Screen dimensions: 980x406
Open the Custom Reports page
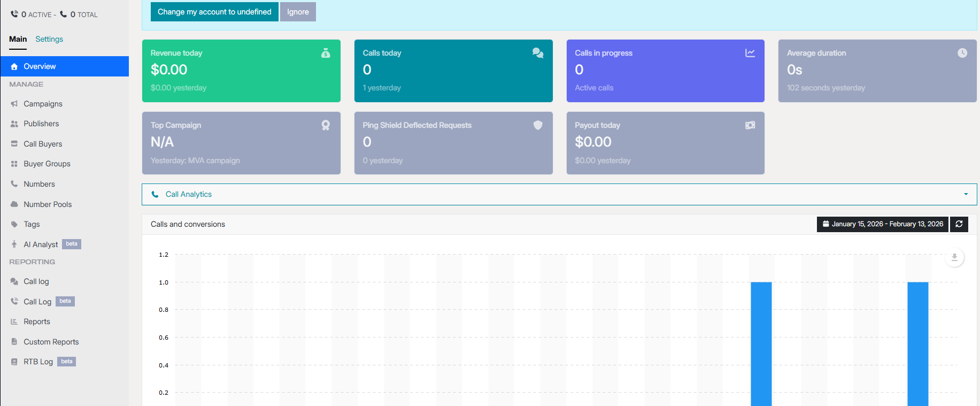(65, 342)
